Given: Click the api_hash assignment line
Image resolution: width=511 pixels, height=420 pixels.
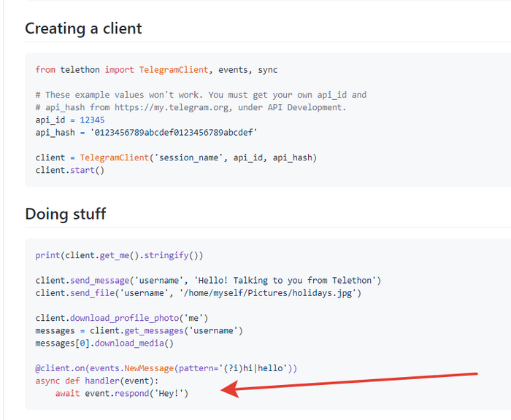Looking at the screenshot, I should (x=146, y=133).
